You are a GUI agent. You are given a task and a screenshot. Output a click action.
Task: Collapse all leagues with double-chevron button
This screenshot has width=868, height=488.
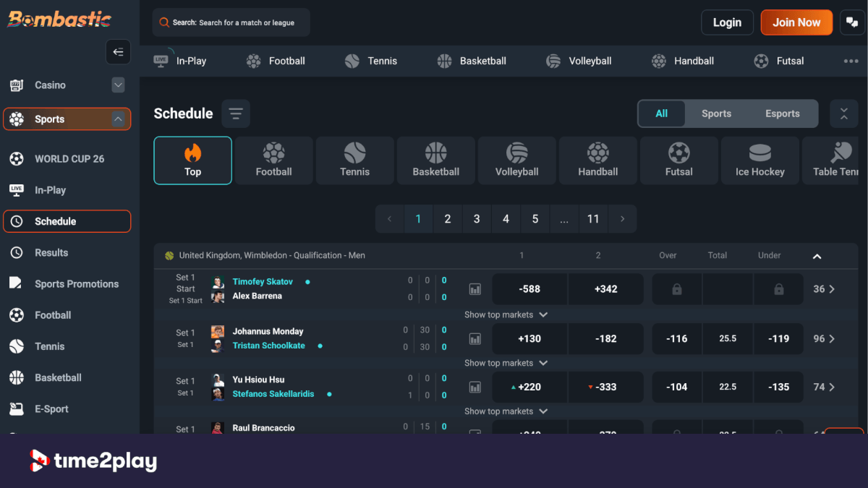click(844, 114)
